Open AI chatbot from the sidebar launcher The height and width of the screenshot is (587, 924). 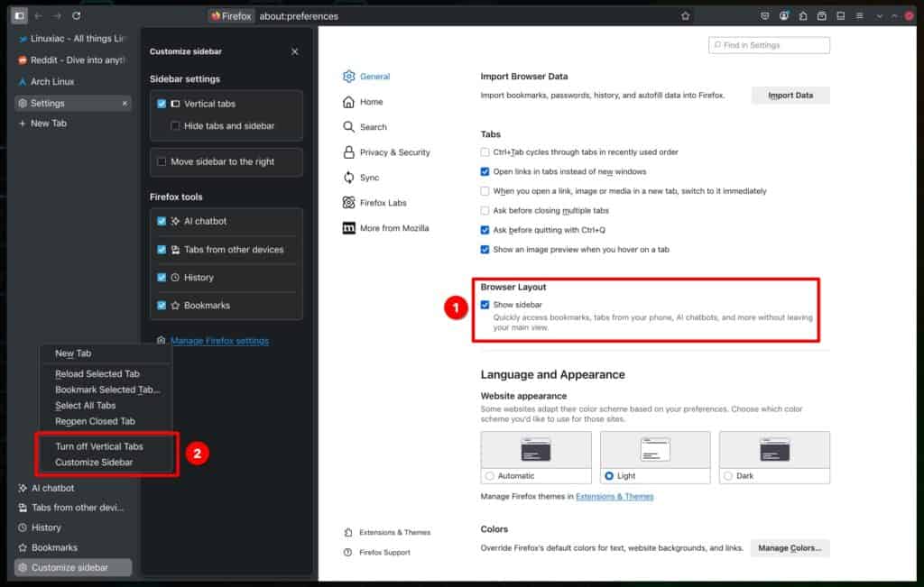[52, 488]
